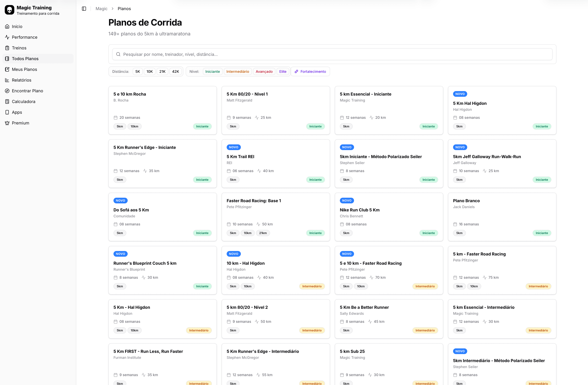This screenshot has width=588, height=385.
Task: Click Iniciante badge on 5 km Essencial - Iniciante
Action: pyautogui.click(x=428, y=126)
